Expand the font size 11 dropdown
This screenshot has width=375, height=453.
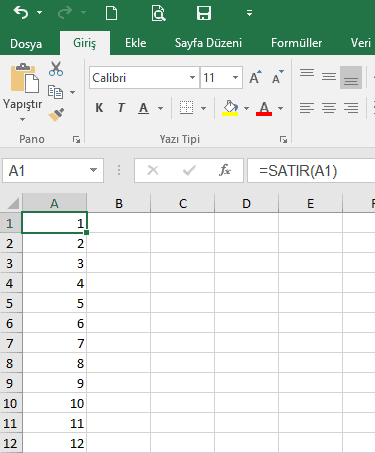[235, 78]
